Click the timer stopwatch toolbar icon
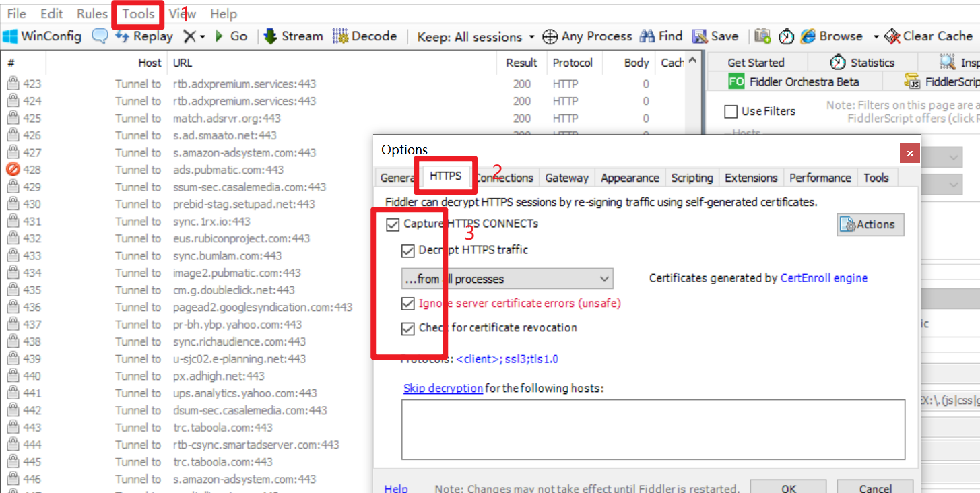 [x=786, y=36]
